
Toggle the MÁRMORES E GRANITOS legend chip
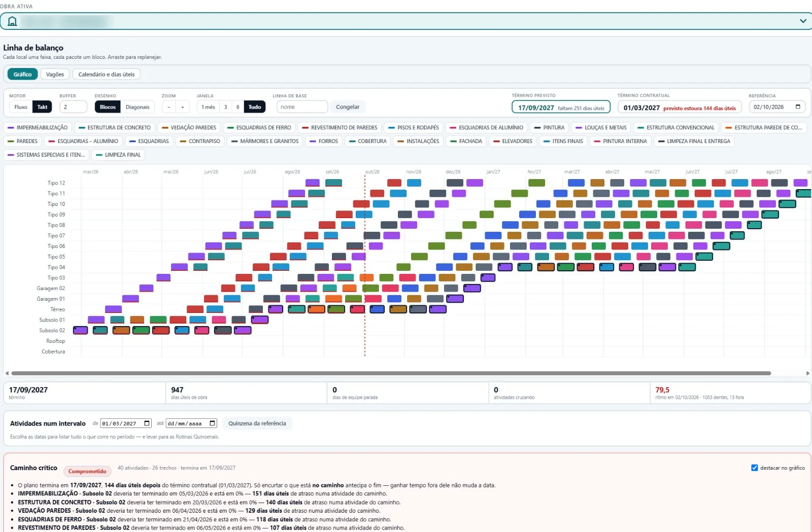265,141
